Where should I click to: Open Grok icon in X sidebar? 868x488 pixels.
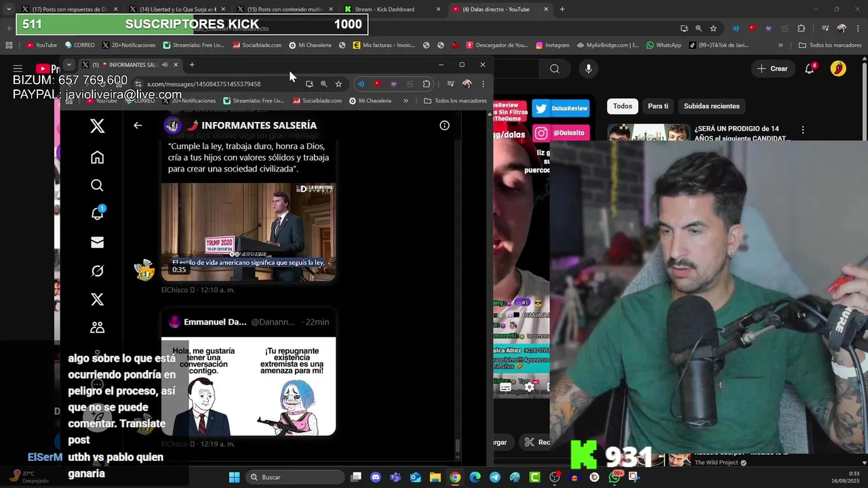97,271
